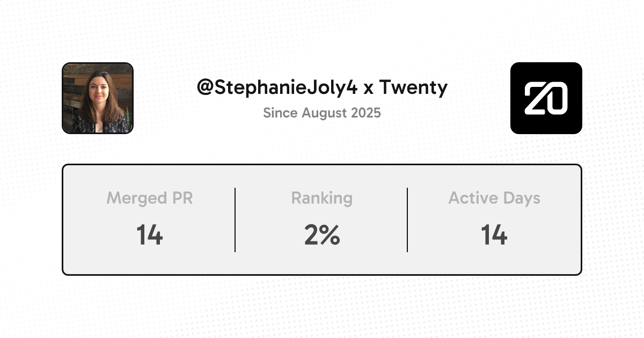Click the divider between Merged PR and Ranking
The image size is (644, 338).
(x=235, y=219)
